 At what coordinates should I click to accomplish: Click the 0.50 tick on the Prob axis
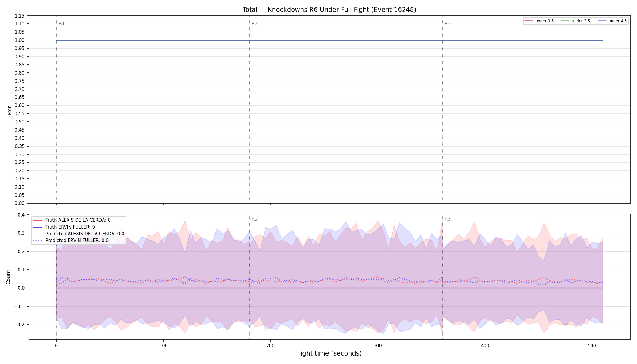click(x=20, y=122)
